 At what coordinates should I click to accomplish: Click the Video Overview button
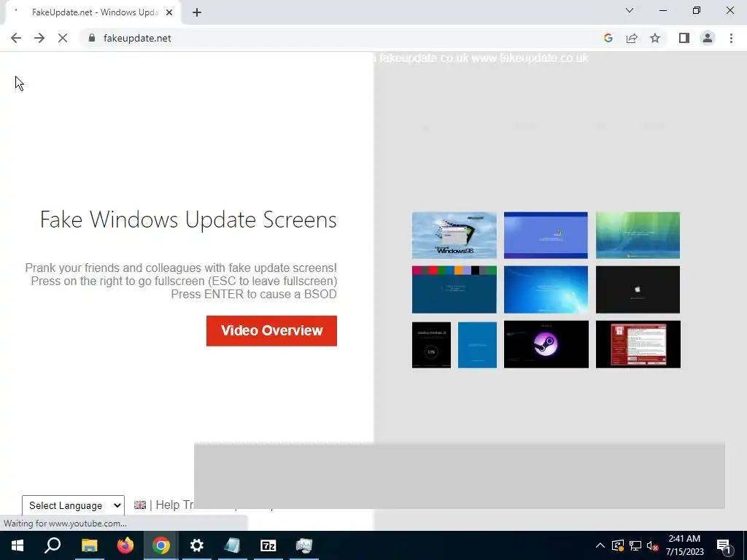[271, 330]
